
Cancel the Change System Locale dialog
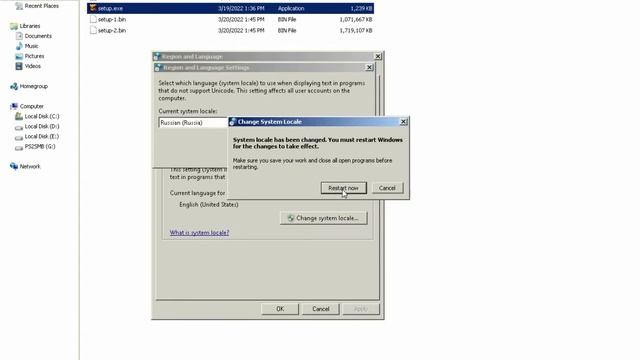tap(387, 188)
